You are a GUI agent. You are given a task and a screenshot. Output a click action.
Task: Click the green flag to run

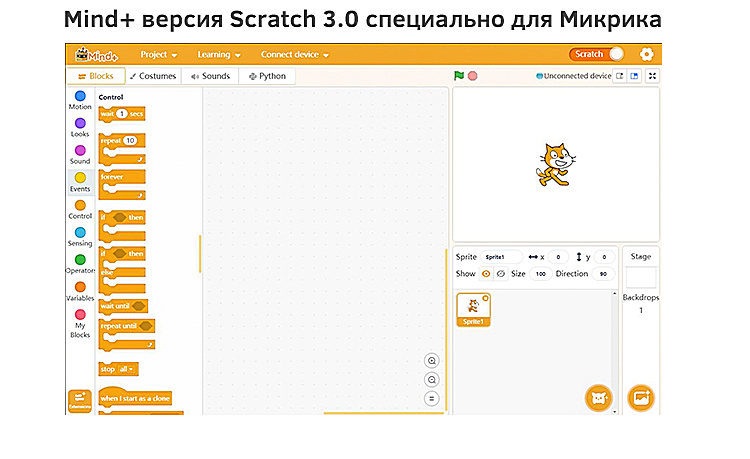[x=459, y=76]
